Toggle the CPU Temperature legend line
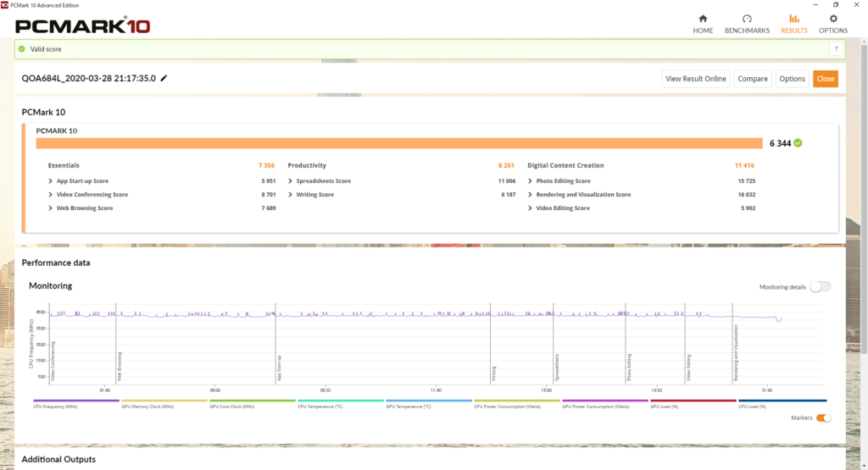The image size is (868, 470). tap(341, 401)
